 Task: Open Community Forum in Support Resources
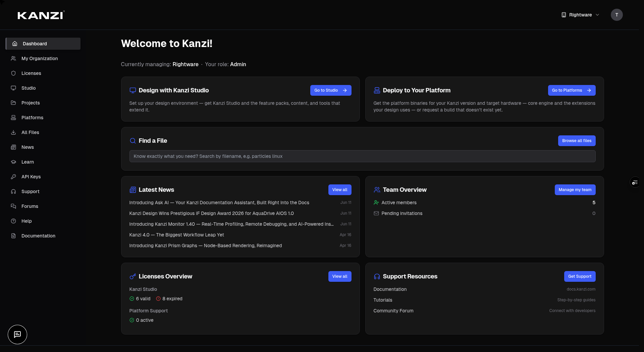click(484, 311)
